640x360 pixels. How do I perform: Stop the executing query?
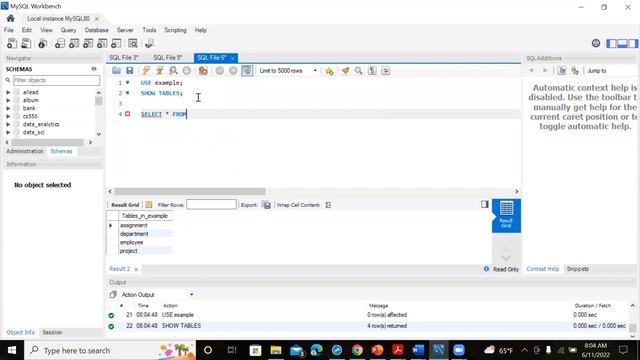point(187,71)
